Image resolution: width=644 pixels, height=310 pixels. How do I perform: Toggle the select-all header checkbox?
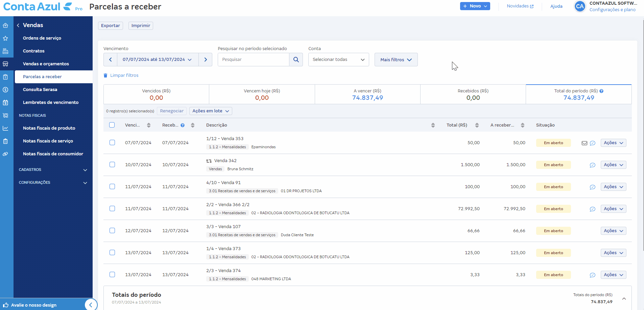point(112,125)
